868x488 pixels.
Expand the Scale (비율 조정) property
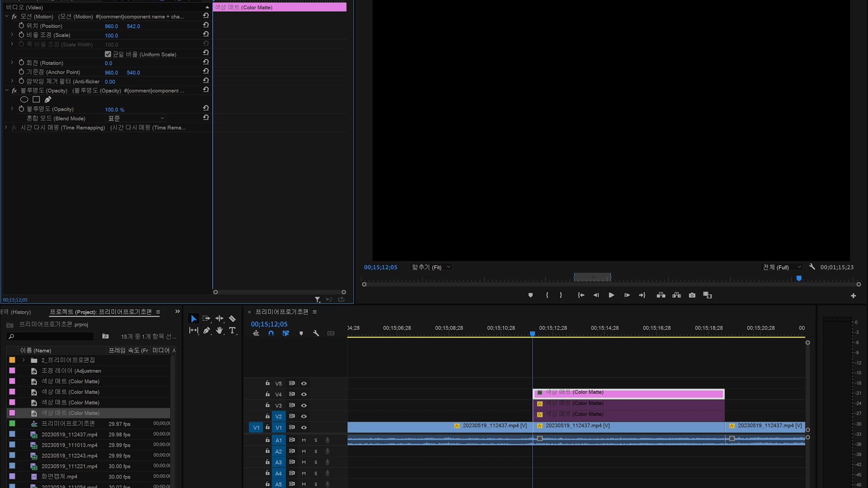tap(12, 34)
